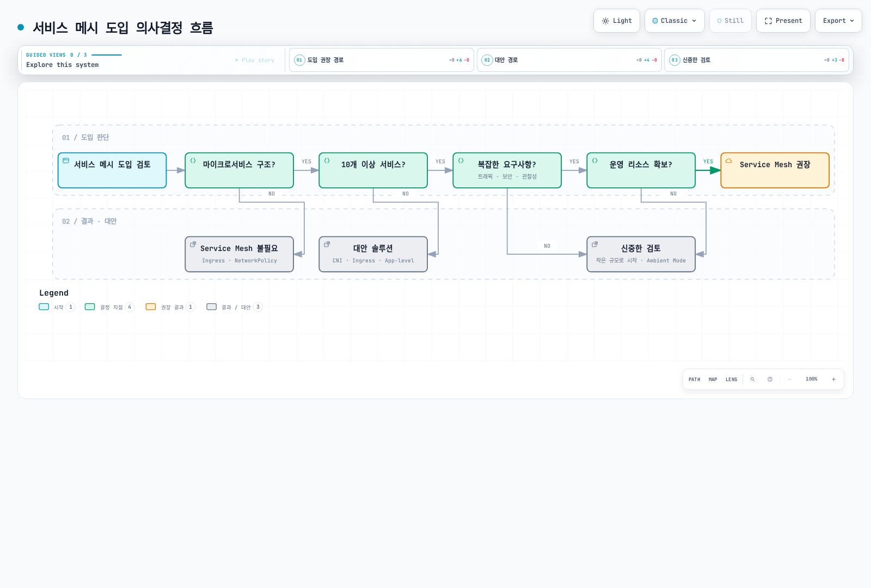
Task: Click the external icon on 신중한 검토 node
Action: point(594,244)
